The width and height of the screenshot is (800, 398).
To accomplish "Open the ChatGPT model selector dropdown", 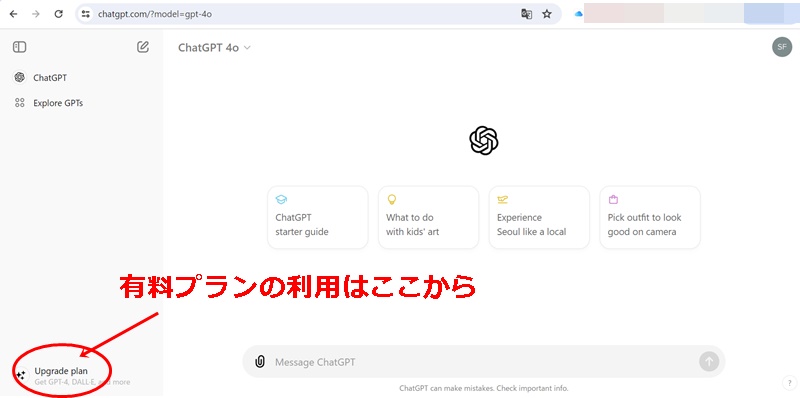I will (214, 48).
